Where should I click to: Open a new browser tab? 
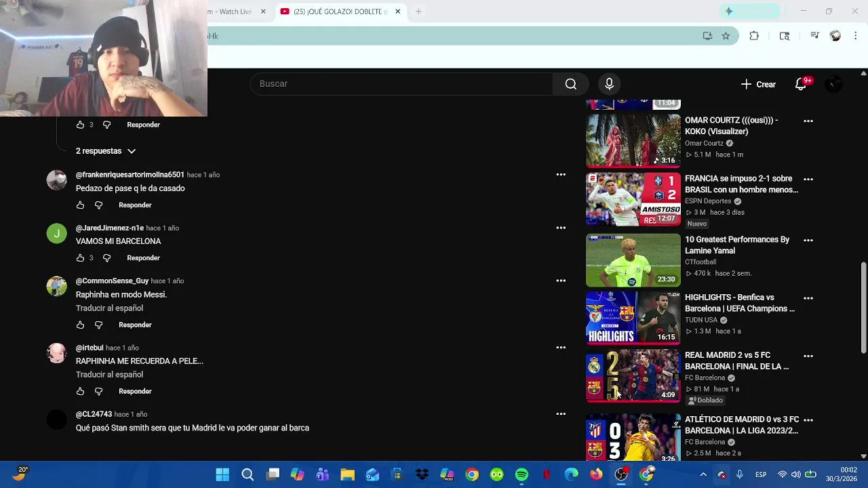pyautogui.click(x=418, y=12)
